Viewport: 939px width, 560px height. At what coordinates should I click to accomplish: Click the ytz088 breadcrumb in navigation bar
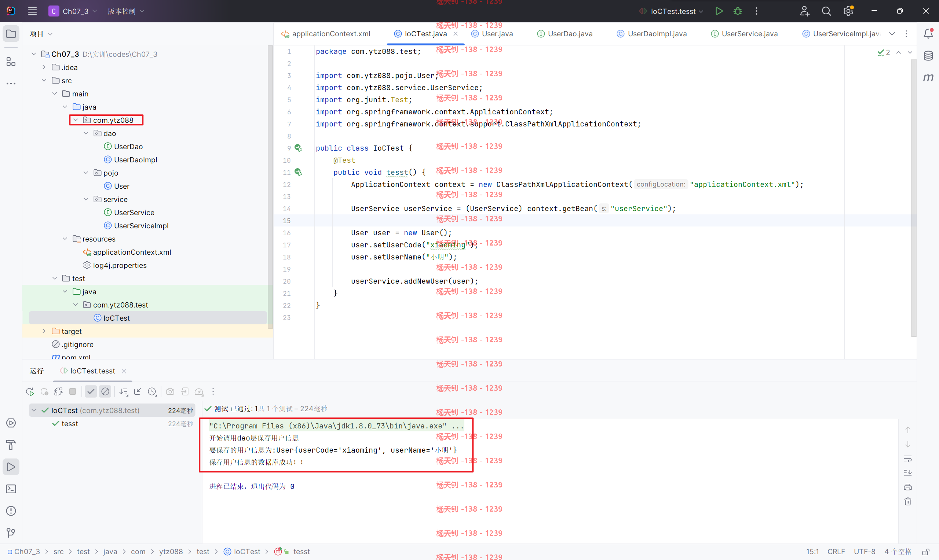pyautogui.click(x=171, y=552)
